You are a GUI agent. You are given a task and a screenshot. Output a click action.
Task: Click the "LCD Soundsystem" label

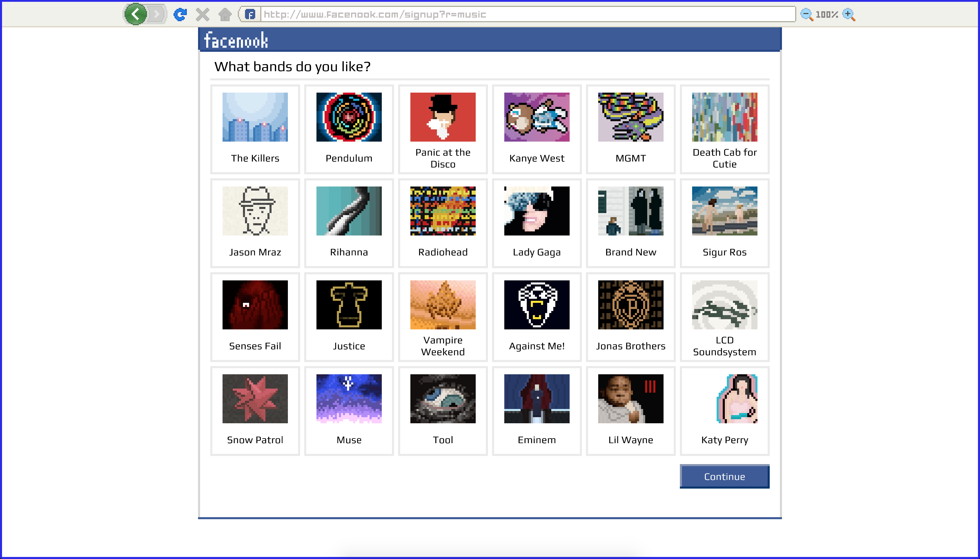pyautogui.click(x=725, y=346)
